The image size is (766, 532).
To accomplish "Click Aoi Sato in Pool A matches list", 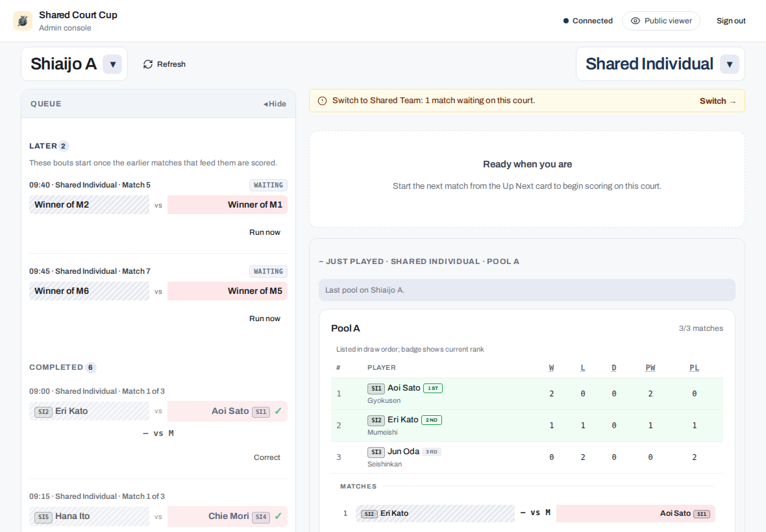I will coord(636,513).
